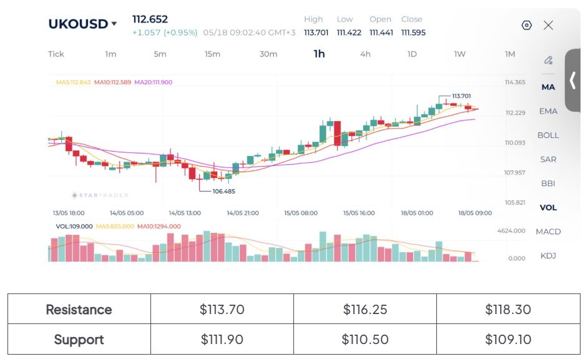Select the 15m timeframe tab
Image resolution: width=588 pixels, height=364 pixels.
(x=212, y=54)
